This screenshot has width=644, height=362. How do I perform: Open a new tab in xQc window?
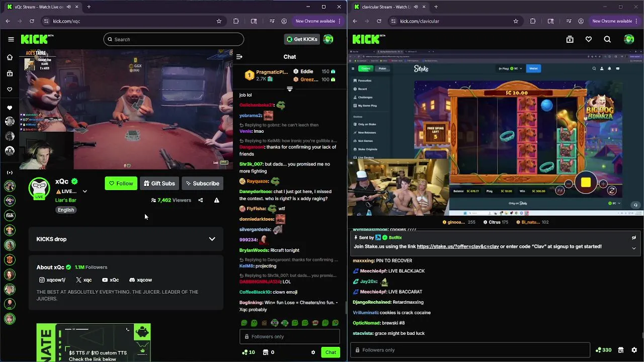click(x=89, y=7)
